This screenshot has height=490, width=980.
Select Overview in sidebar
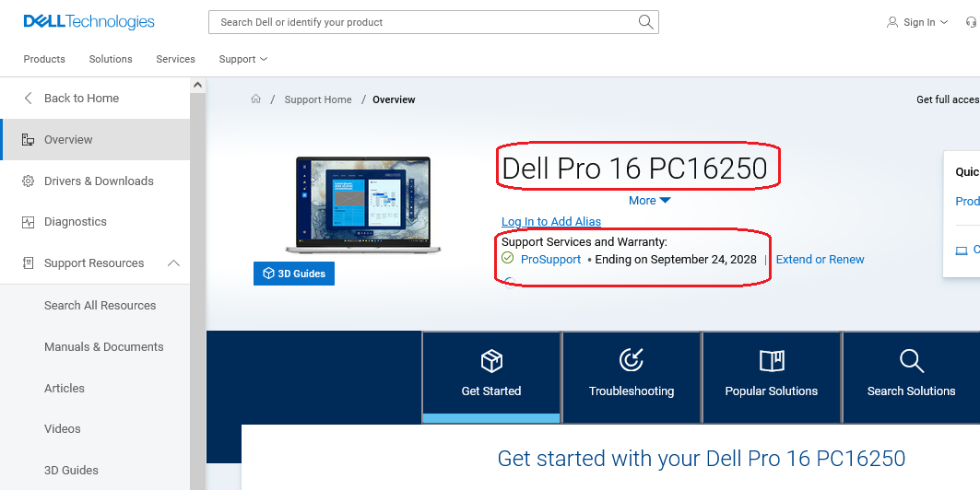[x=95, y=139]
